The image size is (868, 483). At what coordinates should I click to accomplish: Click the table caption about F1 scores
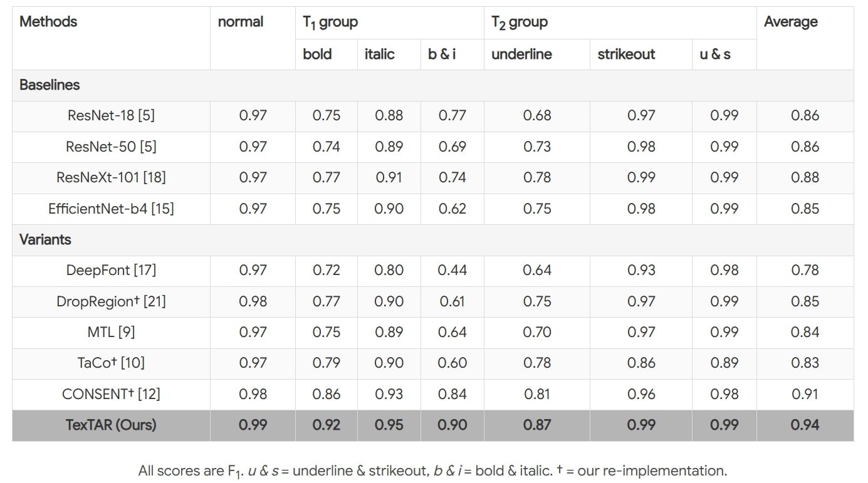(x=432, y=471)
